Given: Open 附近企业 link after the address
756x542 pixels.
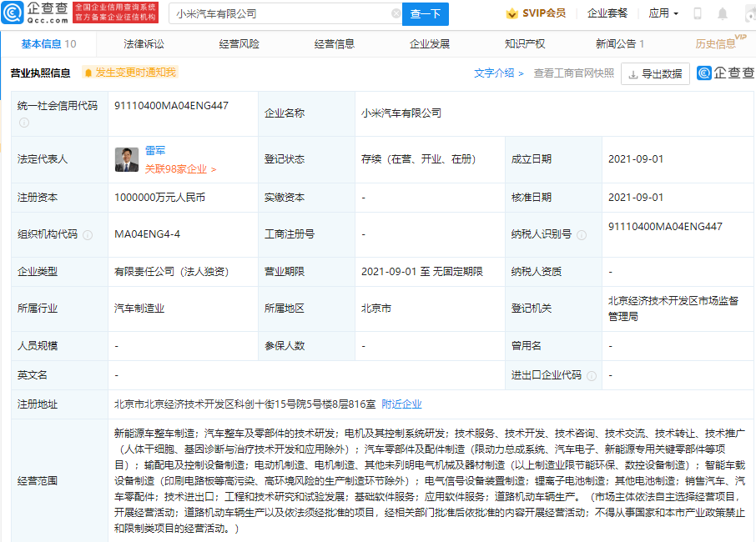Looking at the screenshot, I should click(x=401, y=404).
